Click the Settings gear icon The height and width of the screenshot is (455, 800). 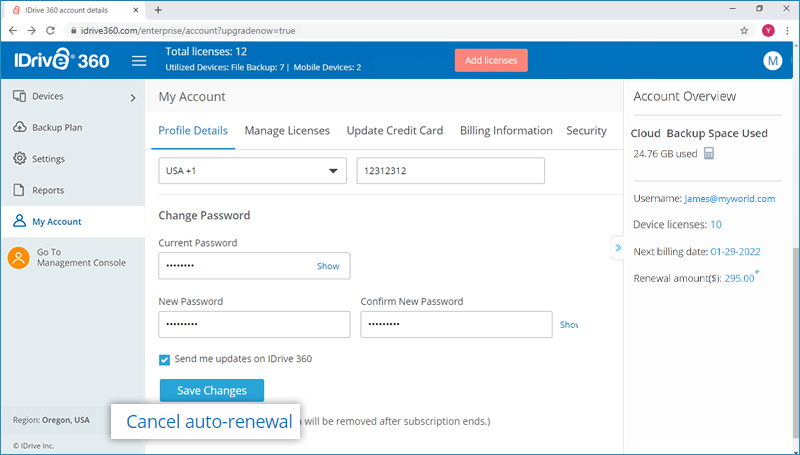click(x=19, y=158)
